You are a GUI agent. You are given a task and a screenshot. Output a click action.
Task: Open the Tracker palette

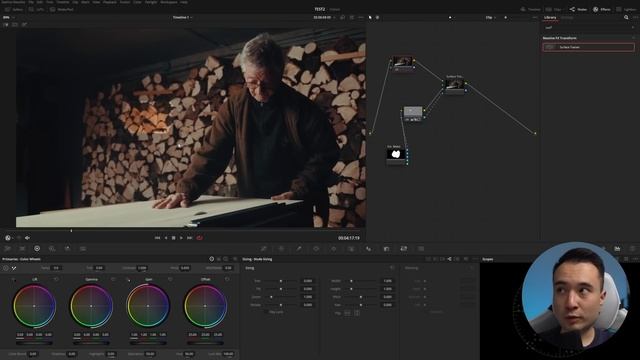point(333,248)
